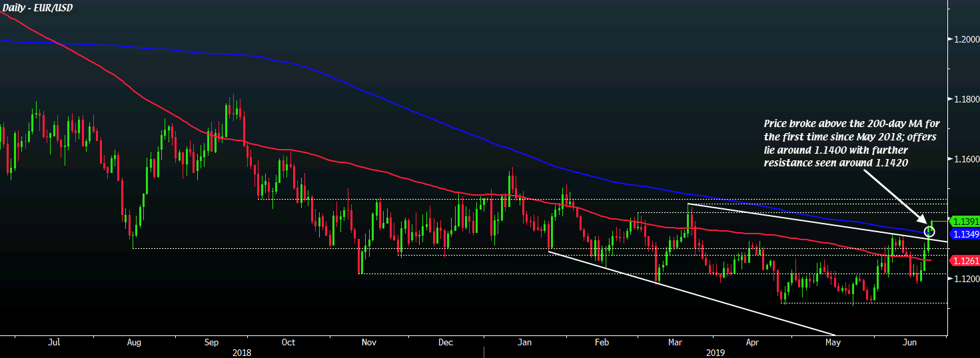Click the Feb month label on time axis
980x358 pixels.
(x=602, y=343)
